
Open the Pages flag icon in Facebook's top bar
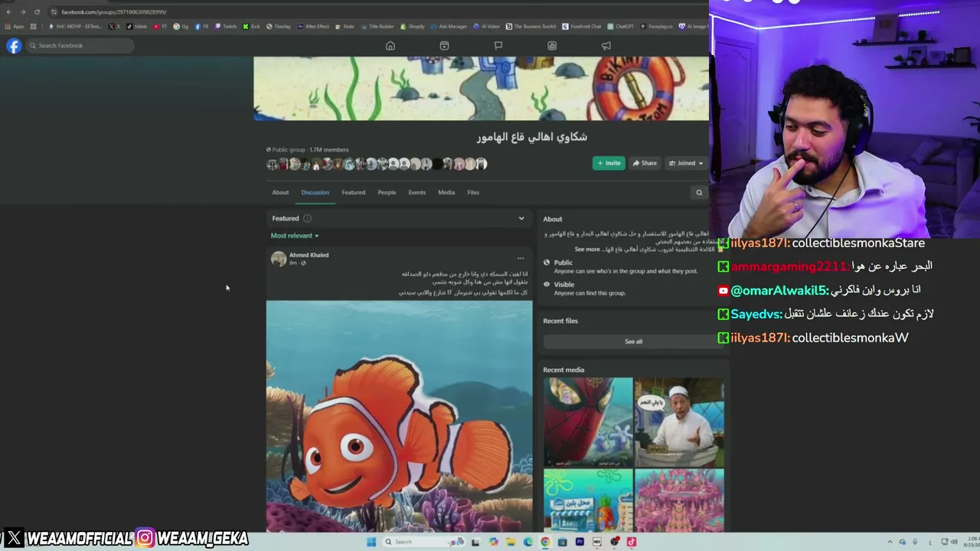(x=498, y=46)
